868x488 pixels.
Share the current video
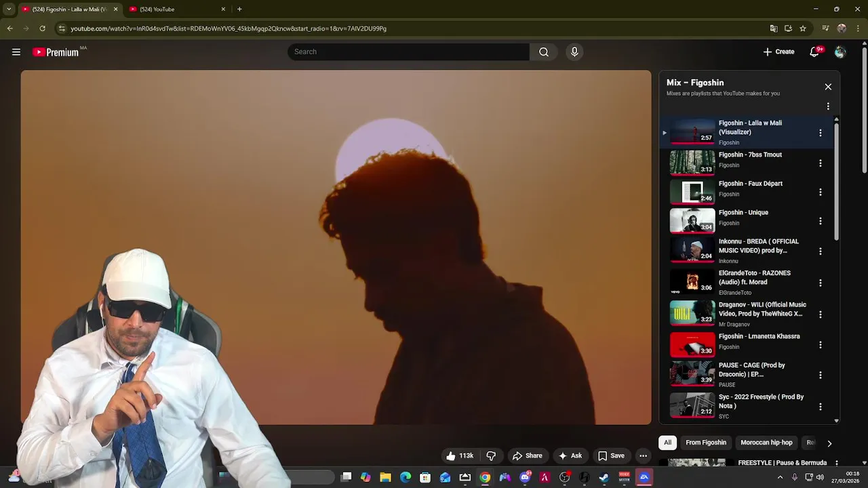coord(527,456)
